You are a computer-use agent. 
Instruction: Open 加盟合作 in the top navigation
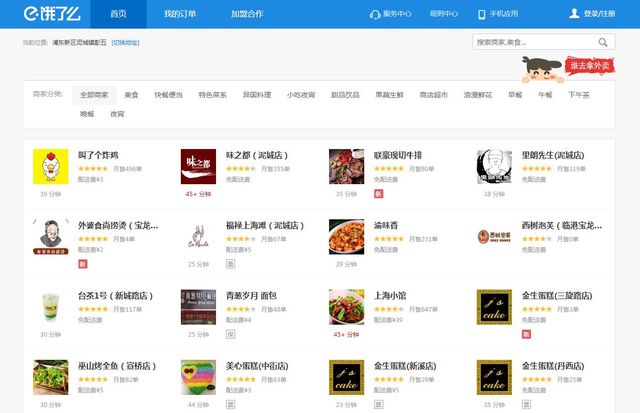point(247,14)
